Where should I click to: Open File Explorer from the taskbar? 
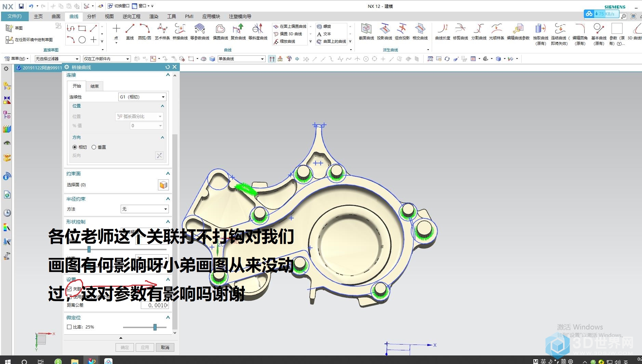pyautogui.click(x=75, y=361)
